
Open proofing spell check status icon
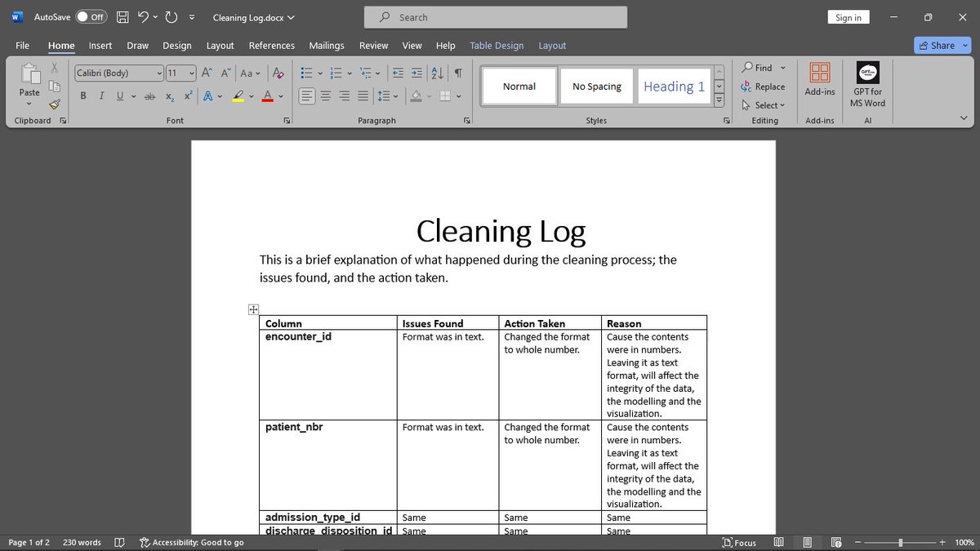tap(119, 542)
